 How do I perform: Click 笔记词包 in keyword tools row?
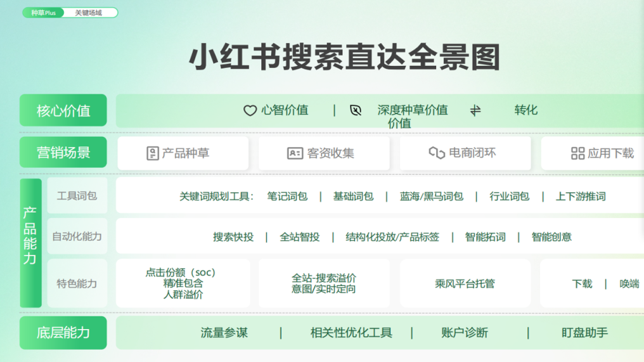coord(287,197)
